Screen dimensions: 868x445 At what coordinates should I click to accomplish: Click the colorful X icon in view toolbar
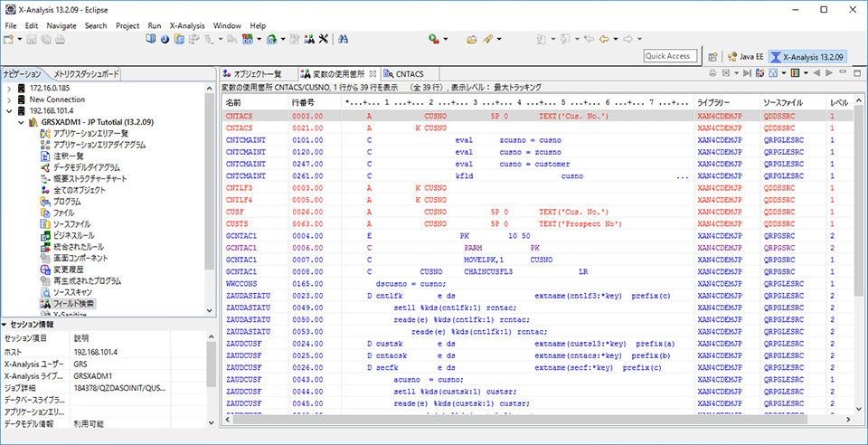click(x=760, y=73)
